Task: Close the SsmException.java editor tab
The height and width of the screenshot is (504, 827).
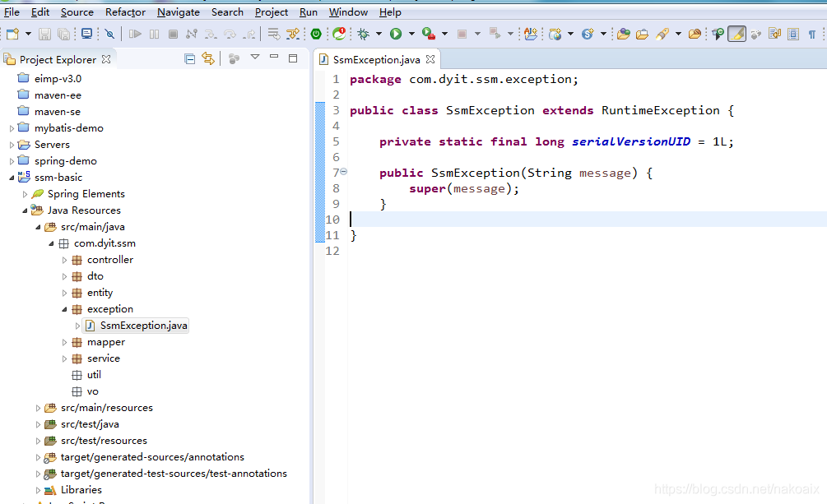Action: coord(430,59)
